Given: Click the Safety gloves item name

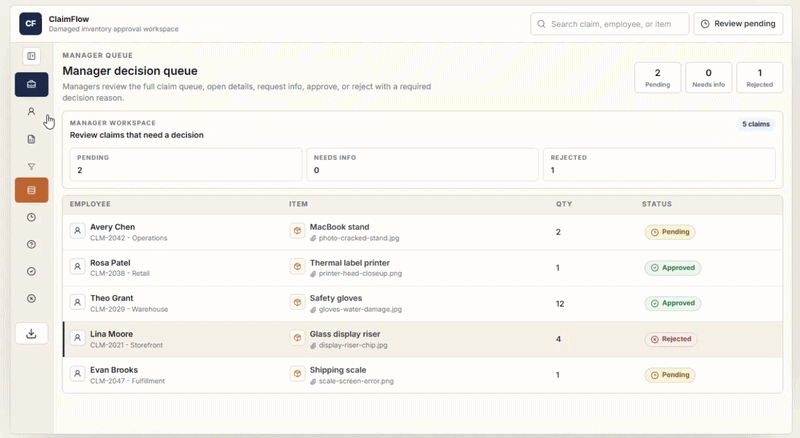Looking at the screenshot, I should 336,298.
